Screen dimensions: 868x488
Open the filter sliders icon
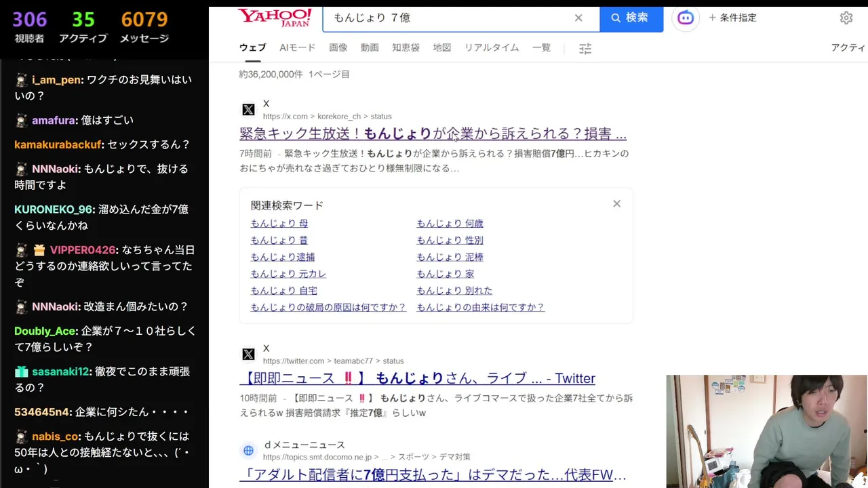click(x=585, y=48)
